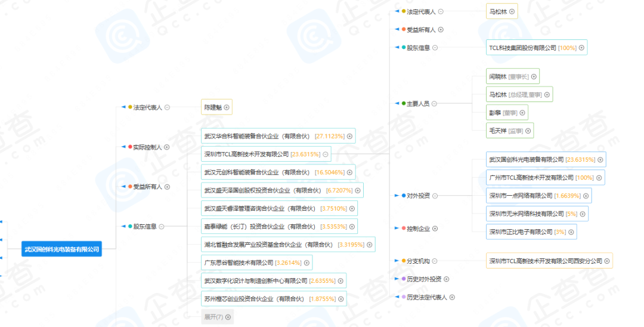Open shareholder 武汉盛天睿泽管理咨询合伙企业 3.7510%

[279, 208]
